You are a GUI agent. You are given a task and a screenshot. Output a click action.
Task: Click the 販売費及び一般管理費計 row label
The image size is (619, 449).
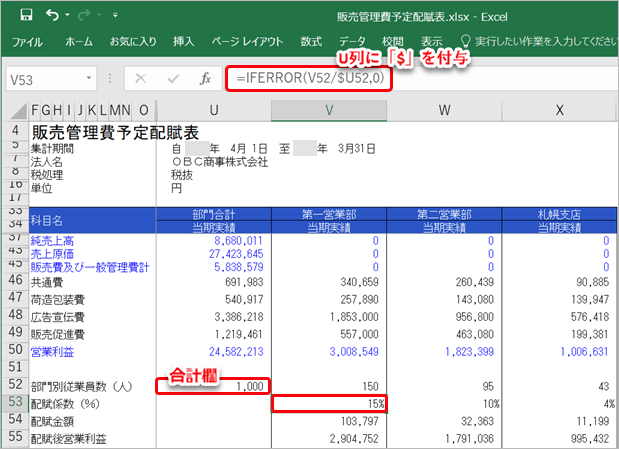(90, 268)
